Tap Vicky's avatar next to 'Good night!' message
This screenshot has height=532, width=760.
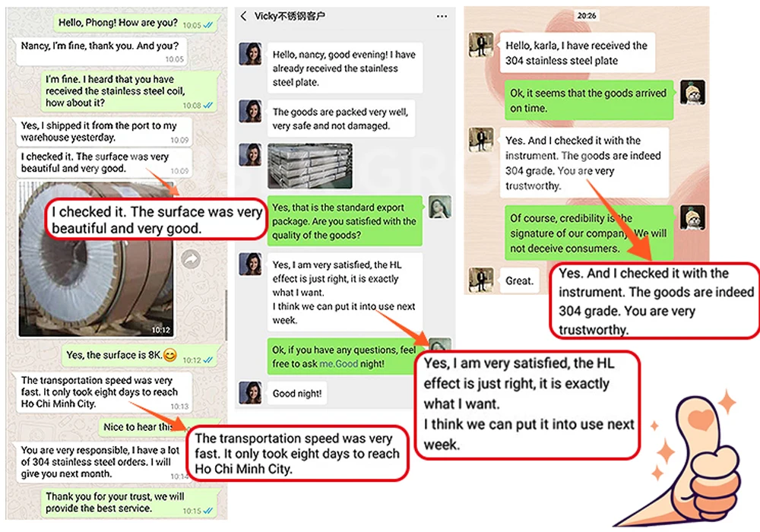pyautogui.click(x=251, y=393)
